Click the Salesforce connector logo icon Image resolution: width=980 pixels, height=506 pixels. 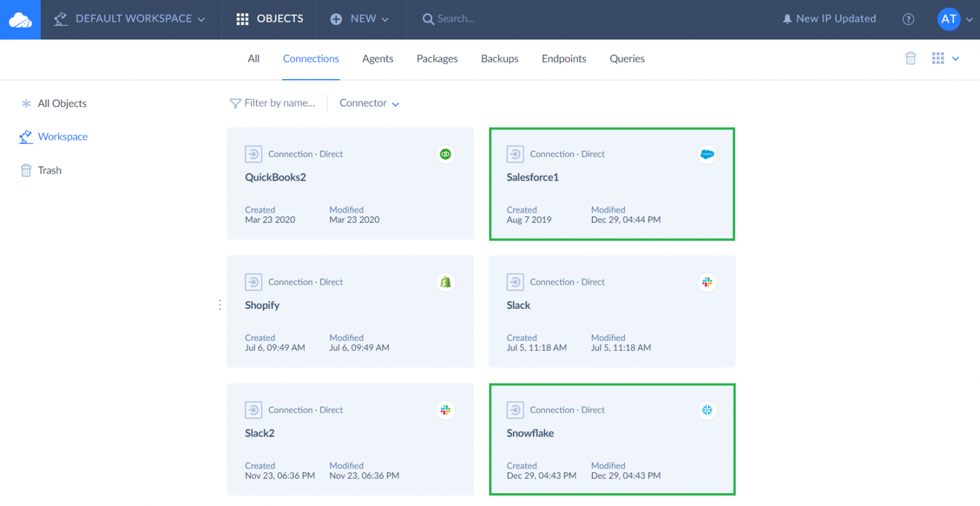point(707,154)
